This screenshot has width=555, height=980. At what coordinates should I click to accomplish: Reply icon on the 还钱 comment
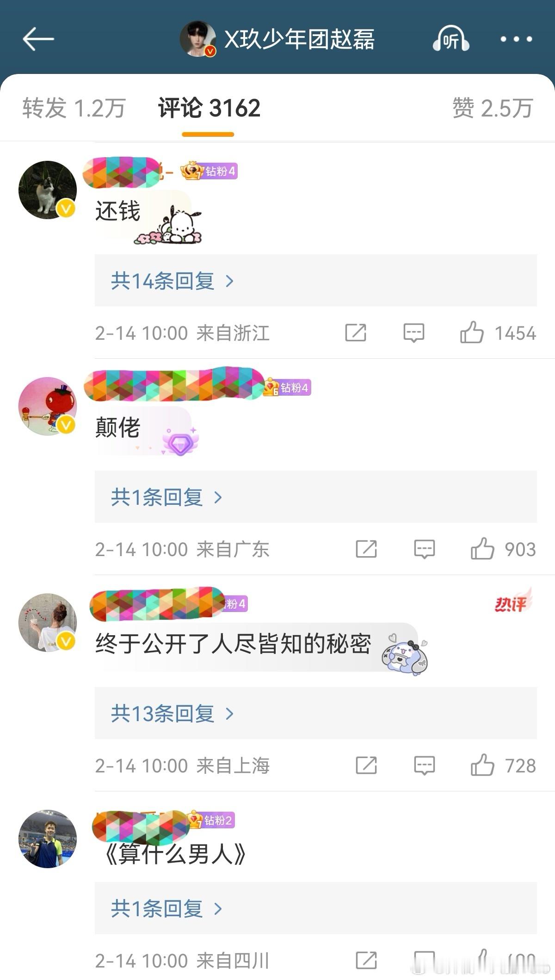click(414, 333)
